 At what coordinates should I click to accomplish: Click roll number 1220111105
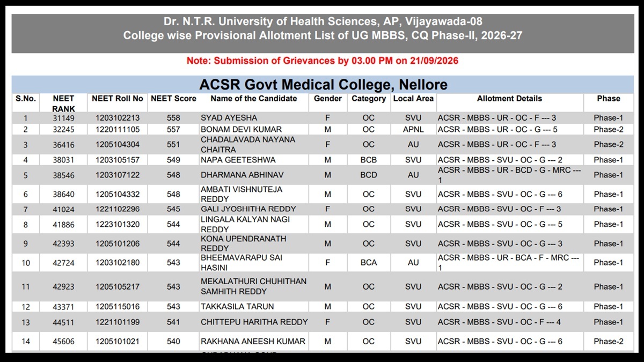click(118, 130)
